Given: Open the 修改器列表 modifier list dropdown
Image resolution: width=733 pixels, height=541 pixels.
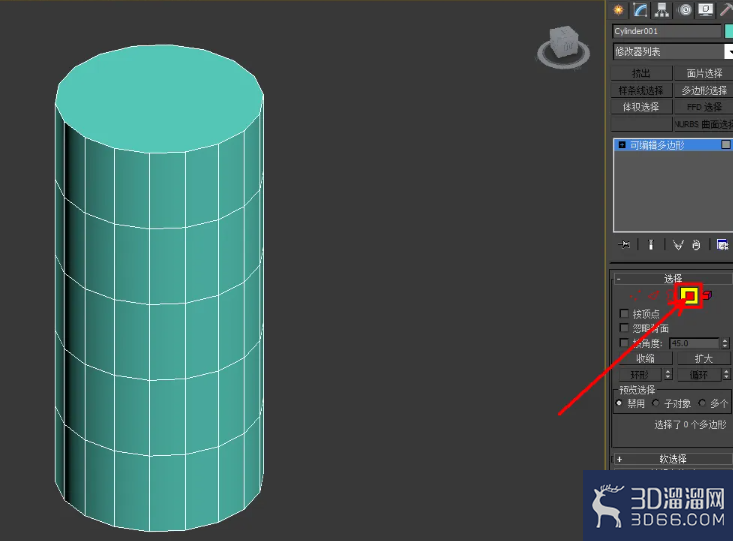Looking at the screenshot, I should point(673,51).
